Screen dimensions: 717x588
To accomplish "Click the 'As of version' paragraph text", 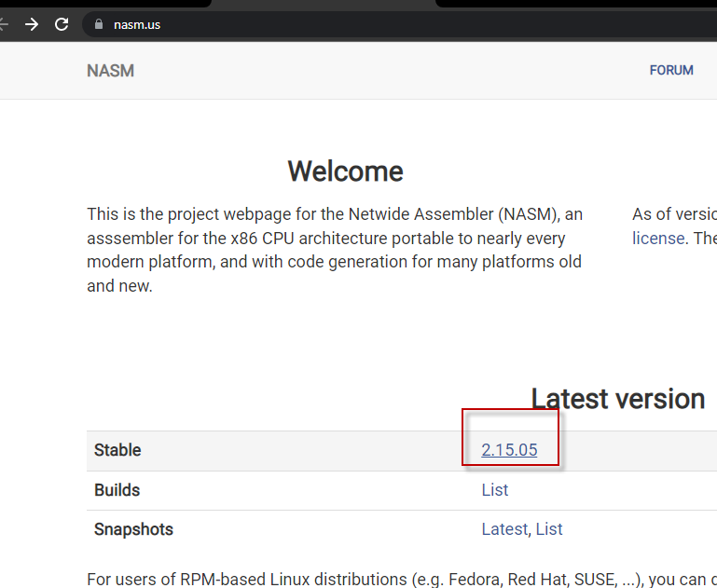I will coord(673,214).
